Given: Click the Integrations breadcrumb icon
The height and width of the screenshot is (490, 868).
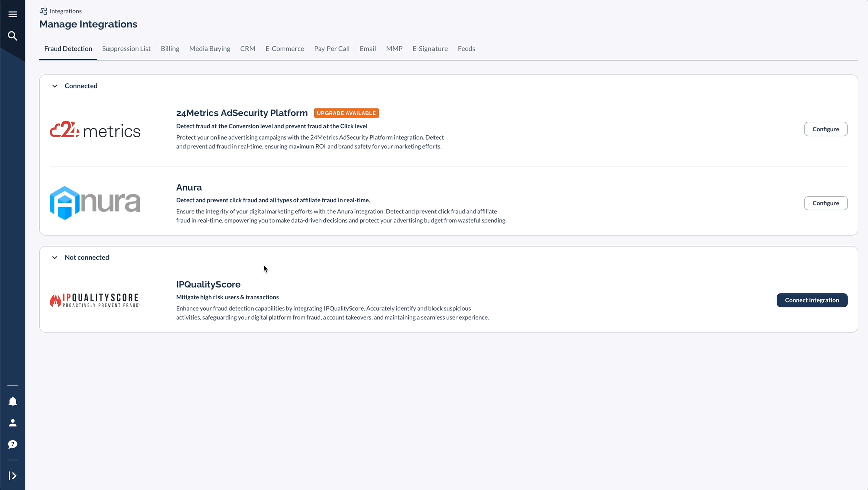Looking at the screenshot, I should coord(43,11).
